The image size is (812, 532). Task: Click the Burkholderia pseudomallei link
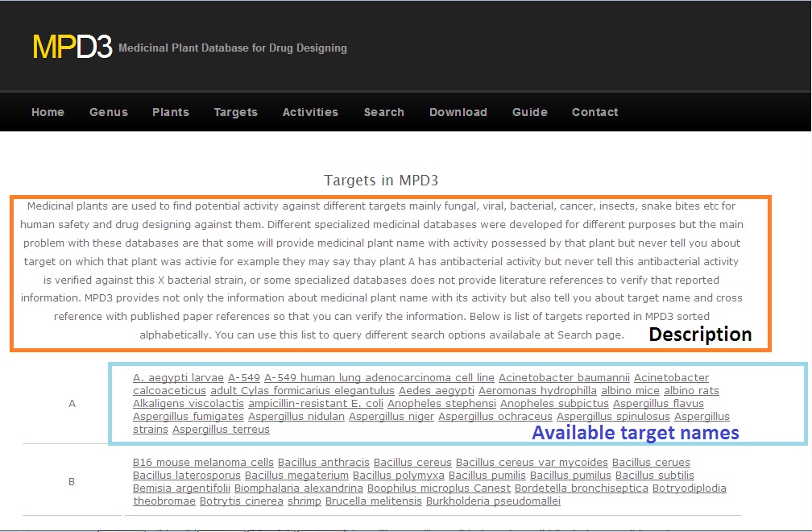pos(493,501)
